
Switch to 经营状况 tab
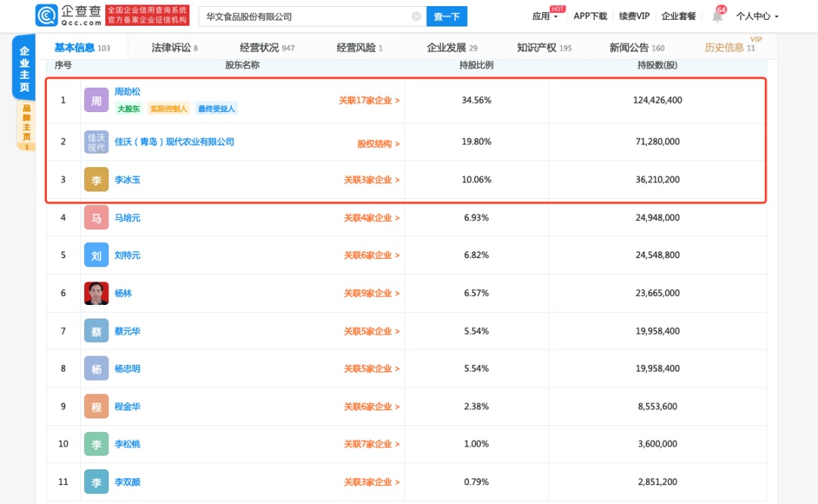(x=267, y=48)
